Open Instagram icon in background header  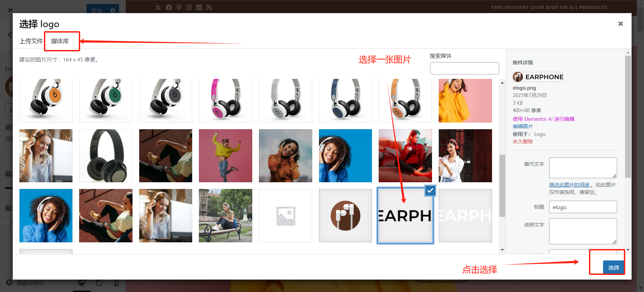(189, 7)
